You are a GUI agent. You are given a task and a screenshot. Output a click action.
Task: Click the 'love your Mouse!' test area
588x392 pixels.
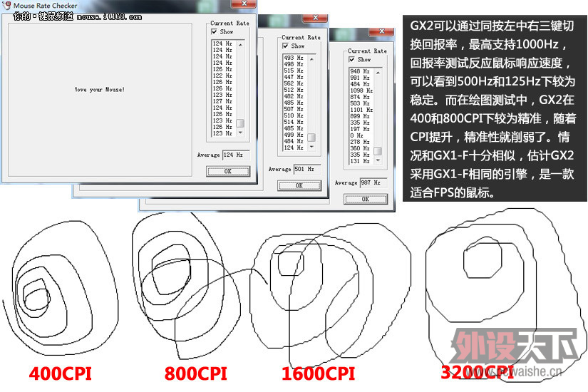[x=100, y=100]
